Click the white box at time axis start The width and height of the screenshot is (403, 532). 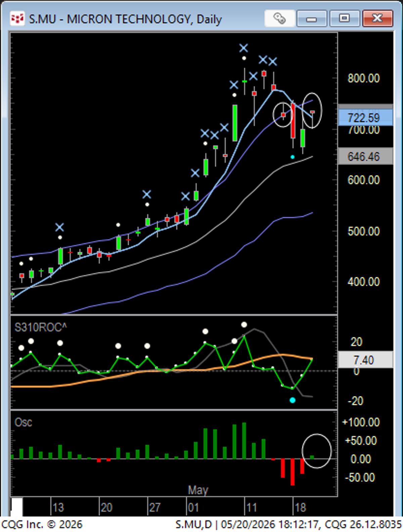click(x=17, y=507)
